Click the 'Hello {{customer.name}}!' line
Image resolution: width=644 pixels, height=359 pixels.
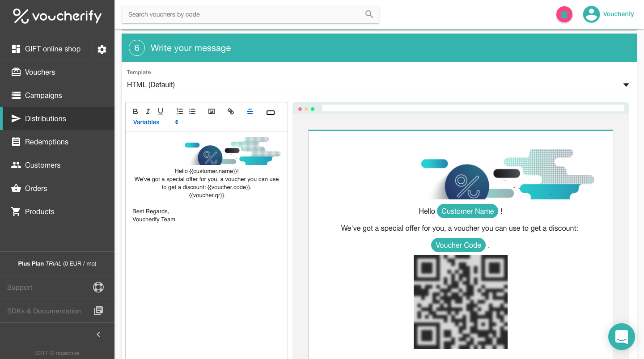click(x=207, y=171)
